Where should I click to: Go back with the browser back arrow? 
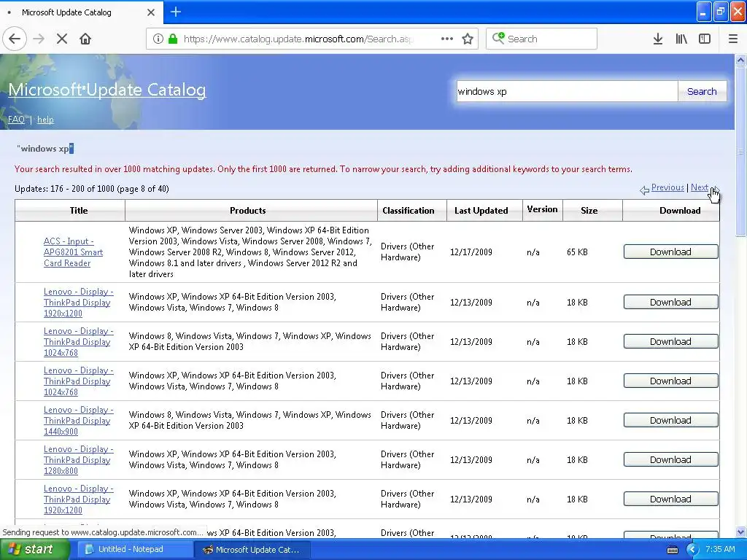coord(15,39)
